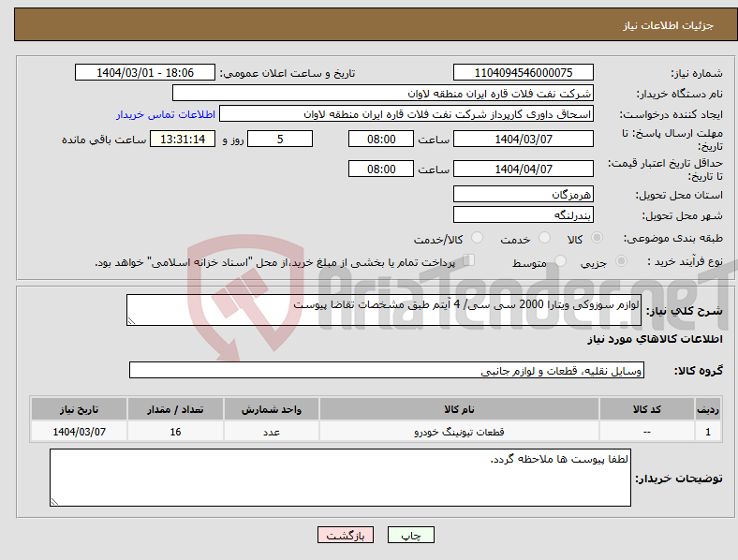This screenshot has height=560, width=738.
Task: Click the ساعت باقی مانده label
Action: (x=104, y=140)
